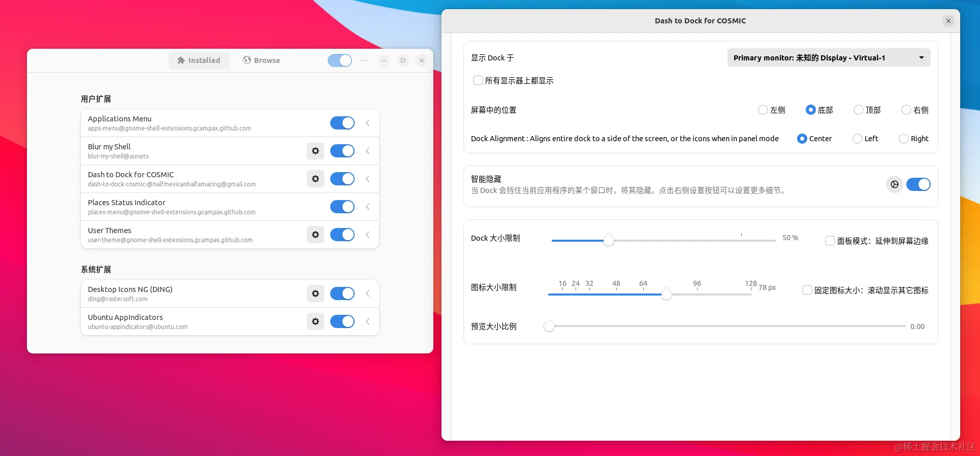Click the 48 mark on icon size scale
Viewport: 980px width, 456px height.
click(616, 283)
